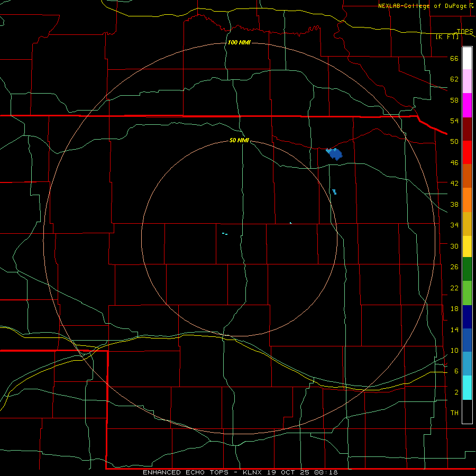Click the 'TH' legend label
The width and height of the screenshot is (476, 476).
tap(454, 413)
